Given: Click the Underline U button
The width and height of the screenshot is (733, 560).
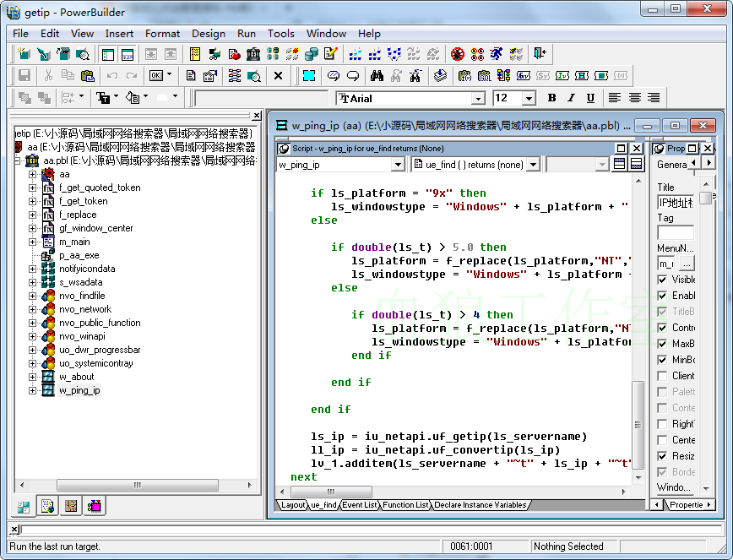Looking at the screenshot, I should point(590,98).
